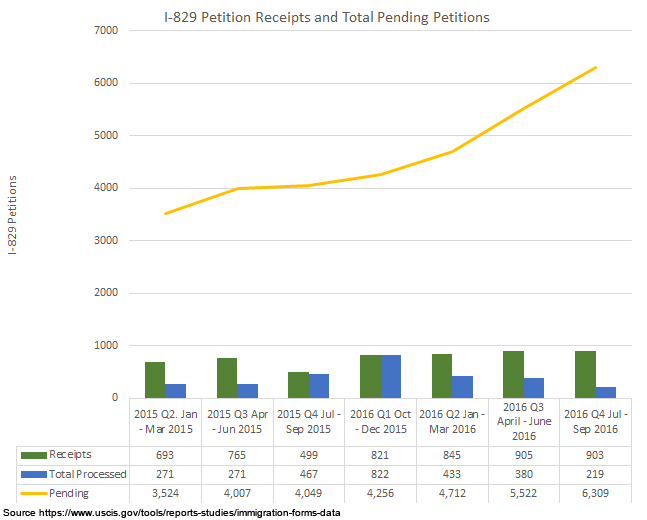The width and height of the screenshot is (647, 520).
Task: Select the Pending value 3,524 cell
Action: click(165, 493)
